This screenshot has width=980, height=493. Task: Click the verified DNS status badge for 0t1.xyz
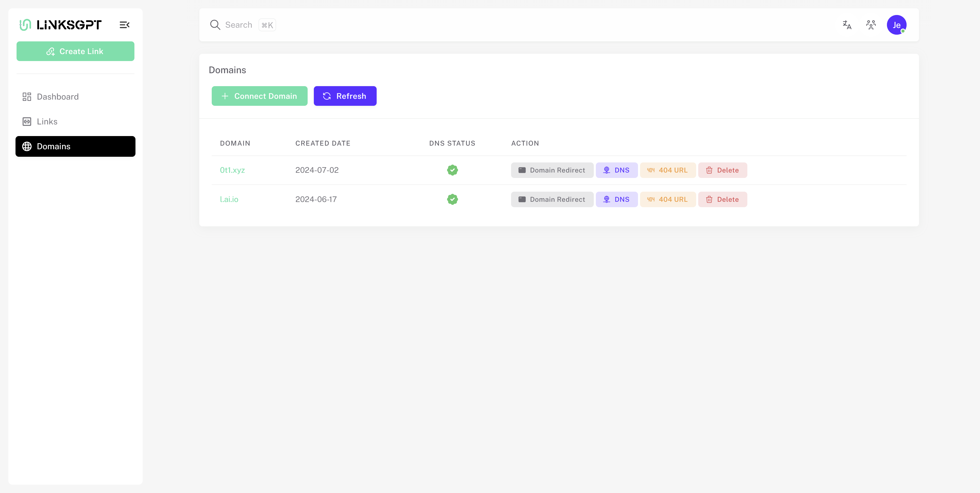tap(452, 170)
